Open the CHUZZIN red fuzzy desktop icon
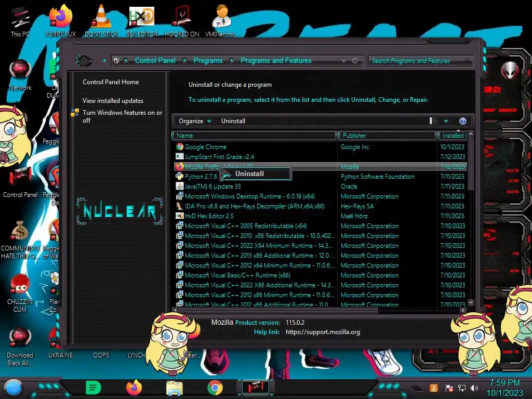 (x=20, y=294)
